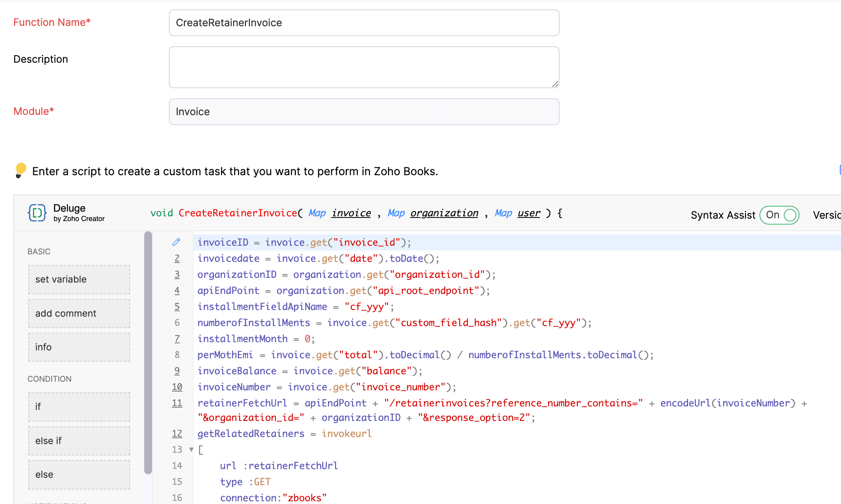Viewport: 841px width, 504px height.
Task: Click inside the Description text area
Action: click(x=364, y=67)
